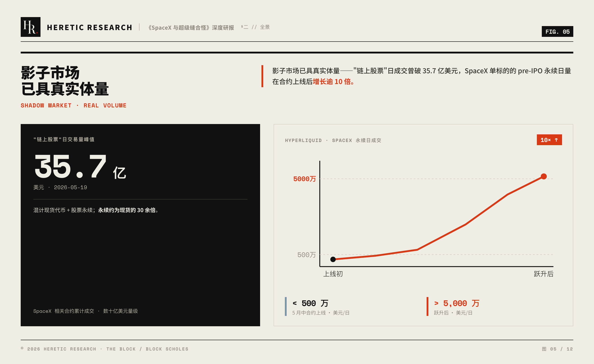Screen dimensions: 594x364
Task: Click chart title HYPERLIQUID · SPACEX 永续日成交
Action: click(x=333, y=140)
